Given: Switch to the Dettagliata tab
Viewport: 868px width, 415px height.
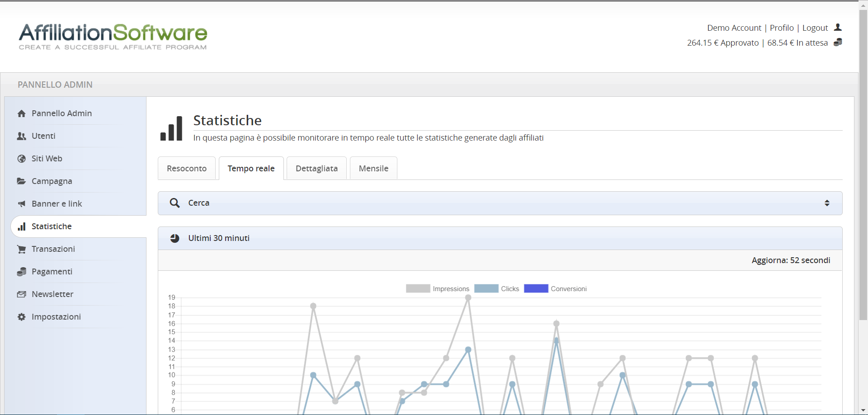Looking at the screenshot, I should tap(316, 168).
